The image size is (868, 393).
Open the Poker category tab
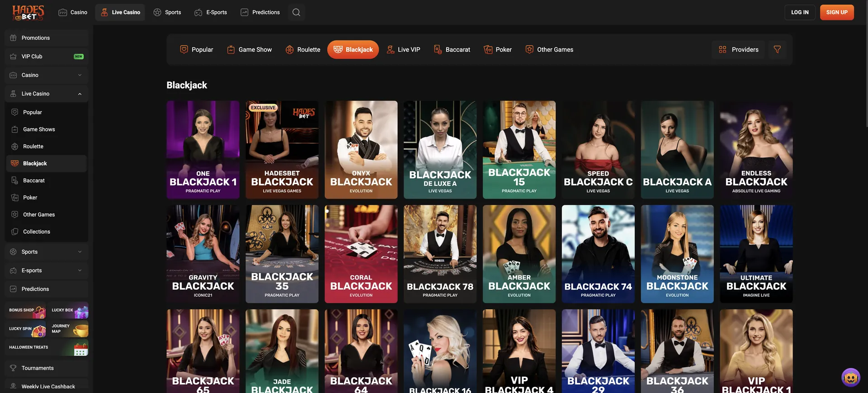[498, 50]
